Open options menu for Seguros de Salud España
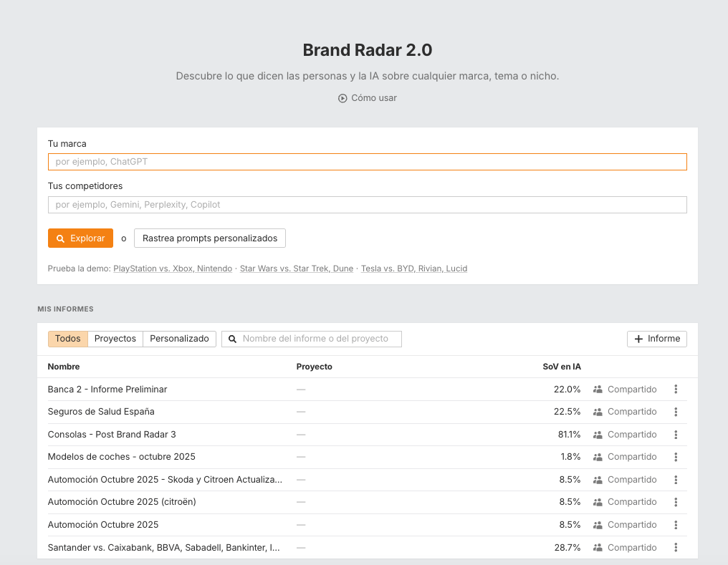728x565 pixels. click(x=675, y=412)
